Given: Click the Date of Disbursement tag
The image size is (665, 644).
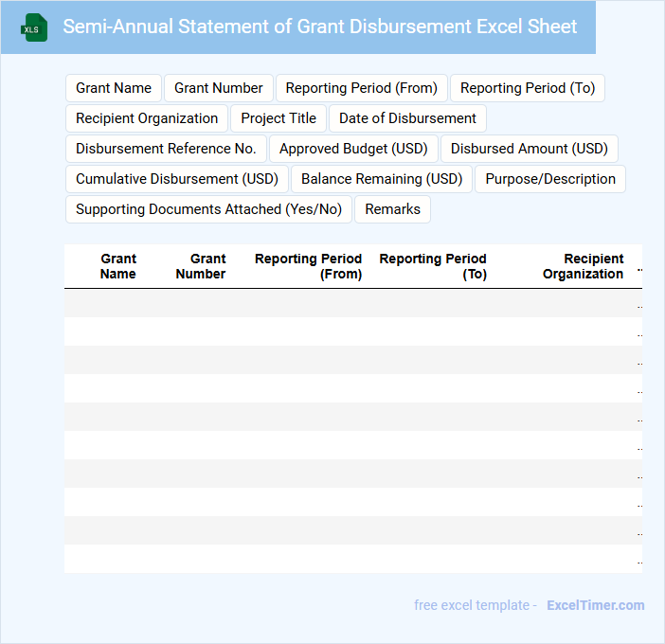Looking at the screenshot, I should tap(407, 118).
